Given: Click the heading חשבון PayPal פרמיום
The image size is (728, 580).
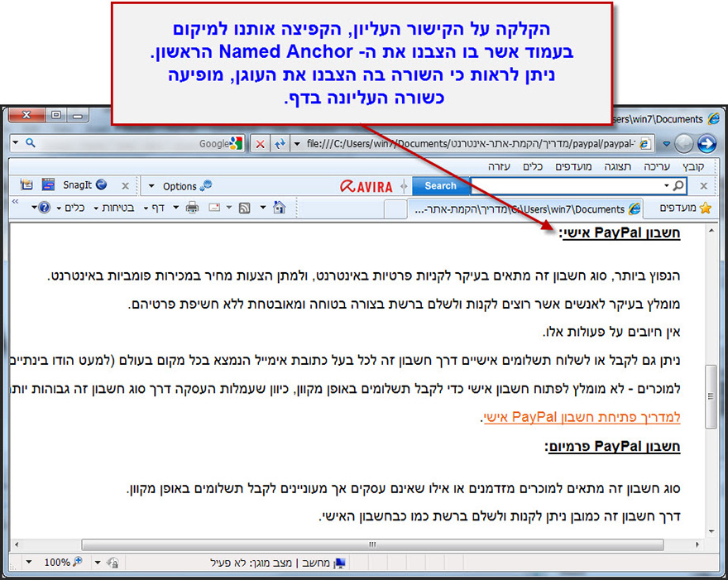Looking at the screenshot, I should click(x=612, y=447).
